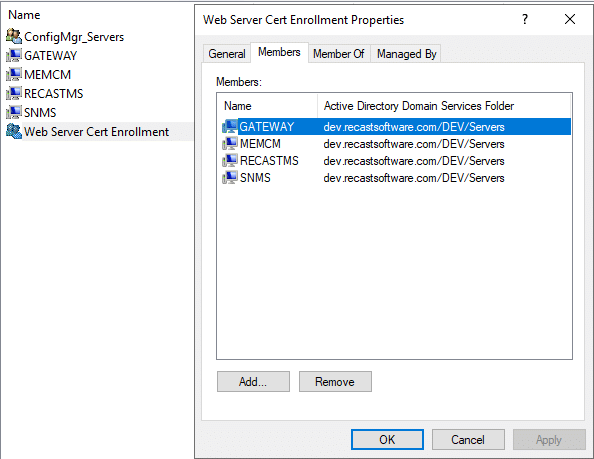
Task: Click the Web Server Cert Enrollment group icon
Action: tap(14, 131)
